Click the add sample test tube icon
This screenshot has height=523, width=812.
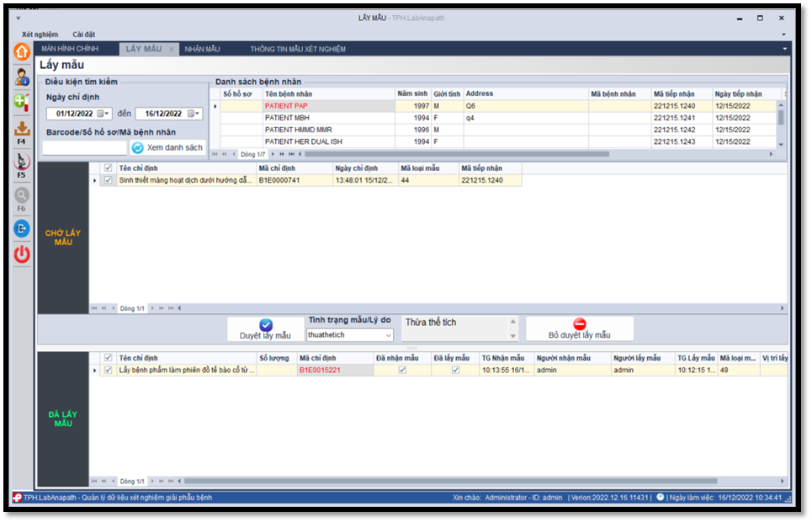pos(21,101)
